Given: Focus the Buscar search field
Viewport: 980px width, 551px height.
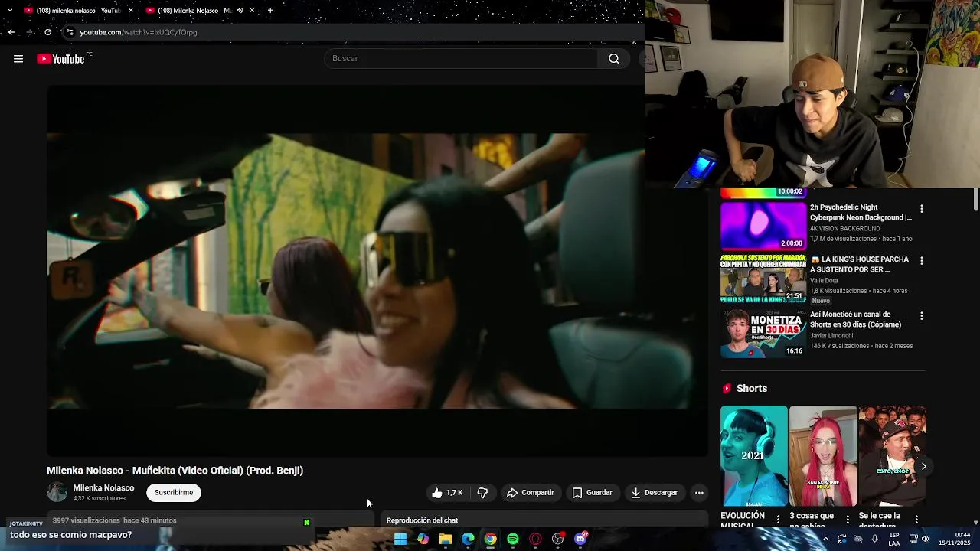Looking at the screenshot, I should click(462, 59).
